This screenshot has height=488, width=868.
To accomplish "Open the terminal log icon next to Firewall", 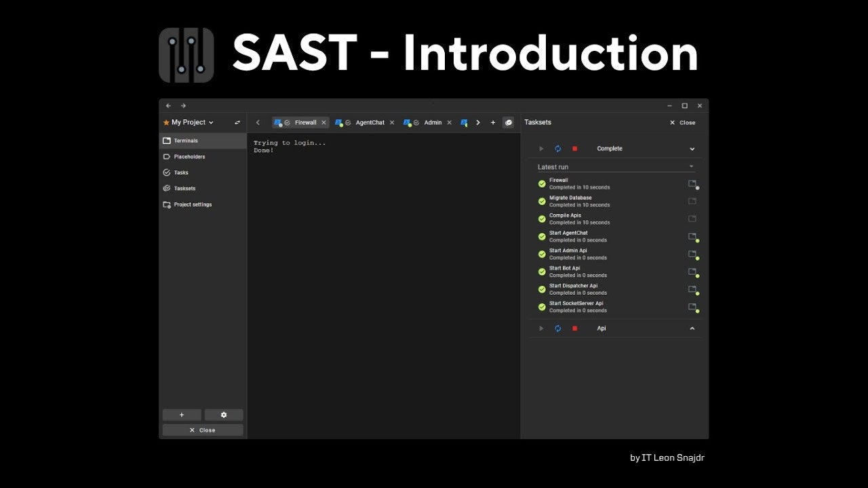I will (692, 183).
